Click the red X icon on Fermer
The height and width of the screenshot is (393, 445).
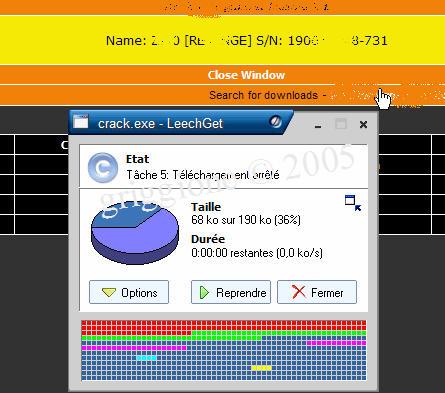pyautogui.click(x=298, y=292)
